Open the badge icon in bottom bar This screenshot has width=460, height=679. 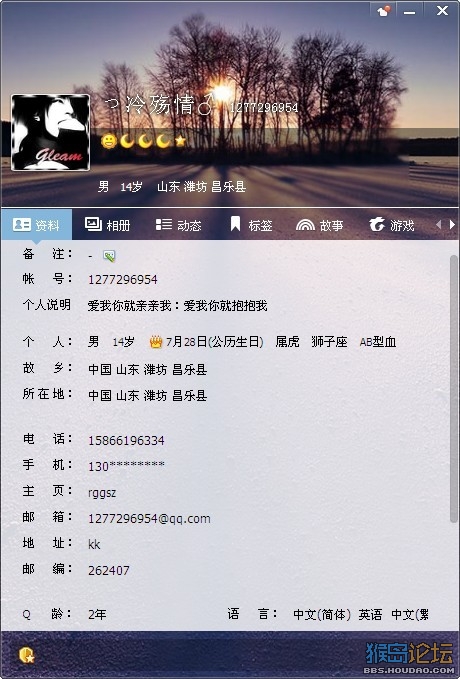point(27,655)
